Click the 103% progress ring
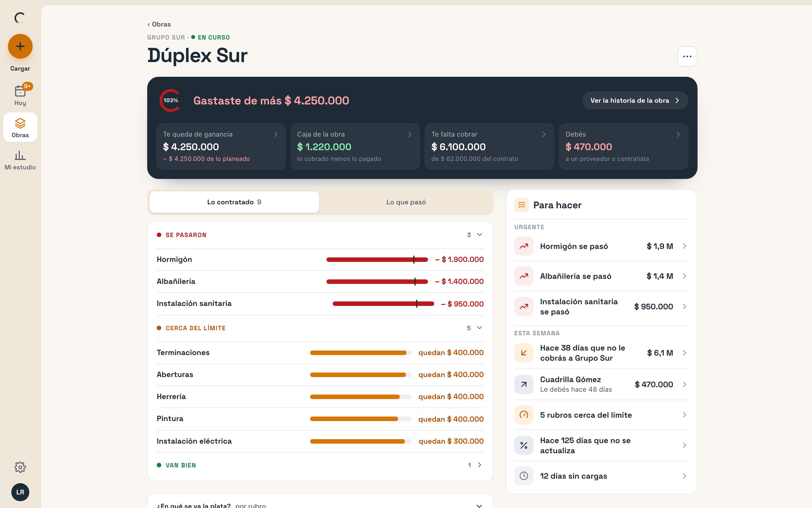Image resolution: width=812 pixels, height=508 pixels. click(x=171, y=100)
